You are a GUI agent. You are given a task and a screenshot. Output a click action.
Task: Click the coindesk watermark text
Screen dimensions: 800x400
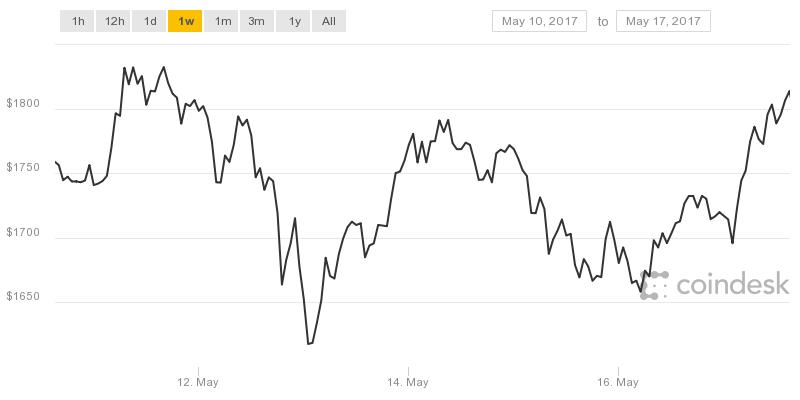[732, 286]
